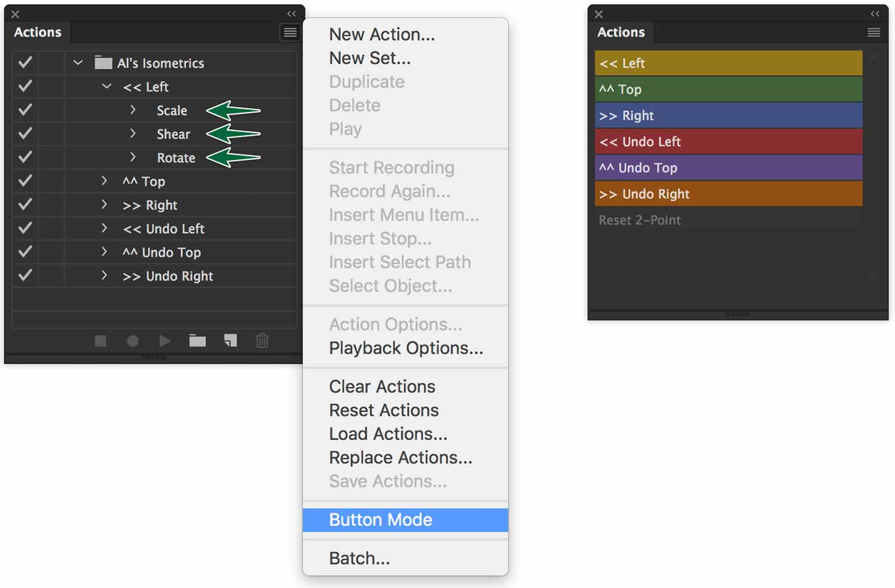Click right Actions panel bottom resize grip

click(x=737, y=314)
